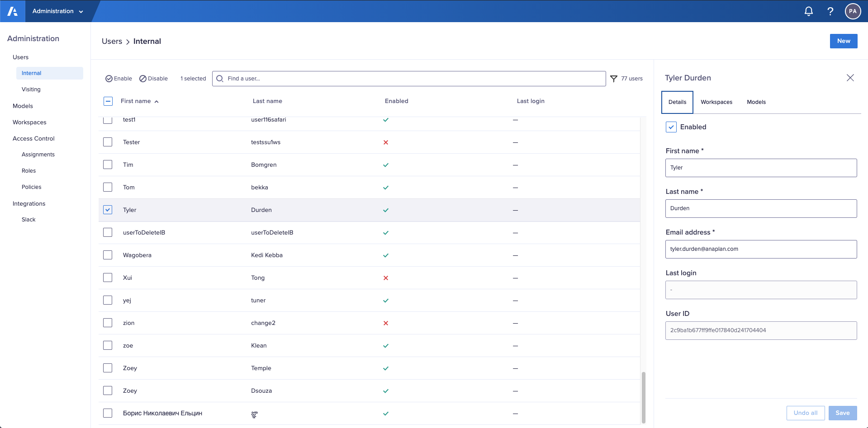This screenshot has height=428, width=868.
Task: Deselect the checkbox on Tyler's row
Action: click(x=107, y=209)
